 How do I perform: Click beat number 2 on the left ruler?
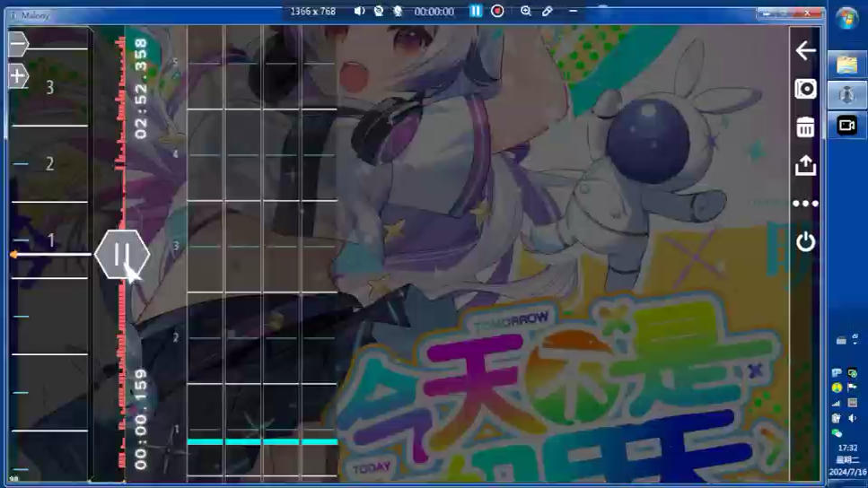(50, 164)
